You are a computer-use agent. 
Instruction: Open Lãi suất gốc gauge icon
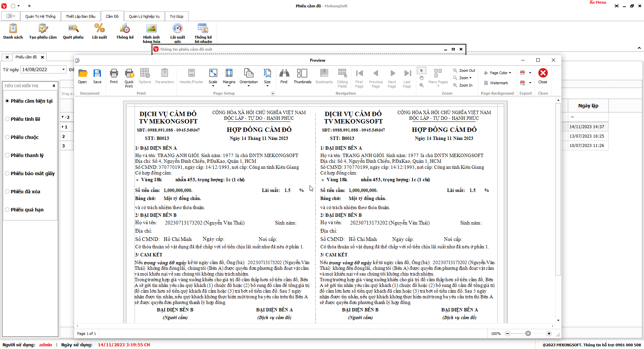pos(178,34)
